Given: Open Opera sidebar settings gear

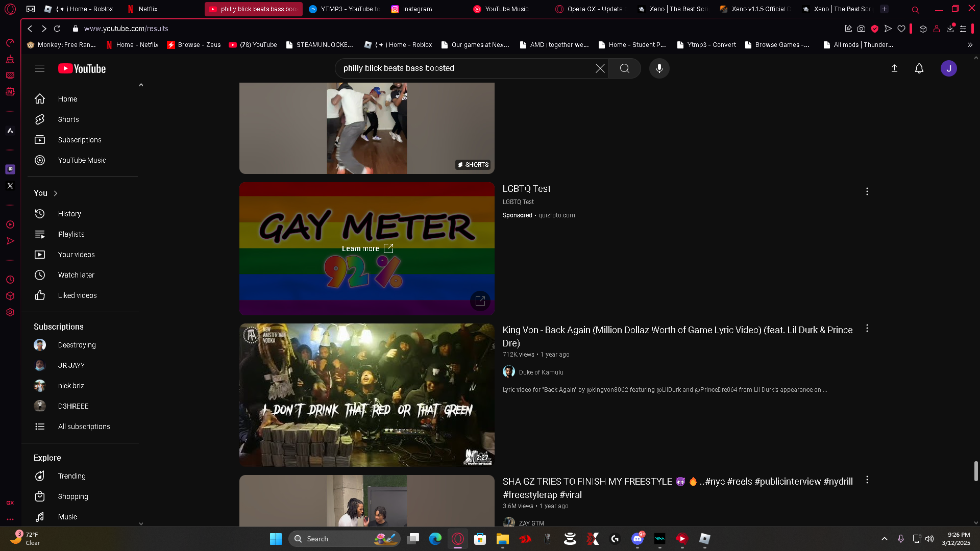Looking at the screenshot, I should tap(10, 312).
